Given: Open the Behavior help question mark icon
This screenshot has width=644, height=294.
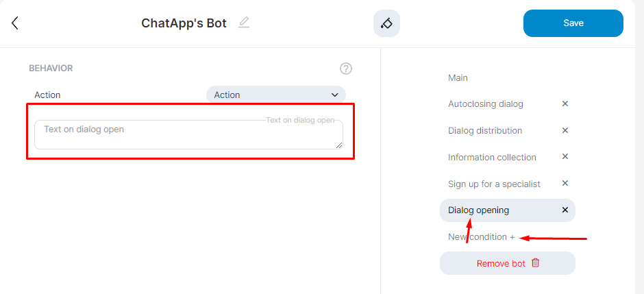Looking at the screenshot, I should point(346,69).
